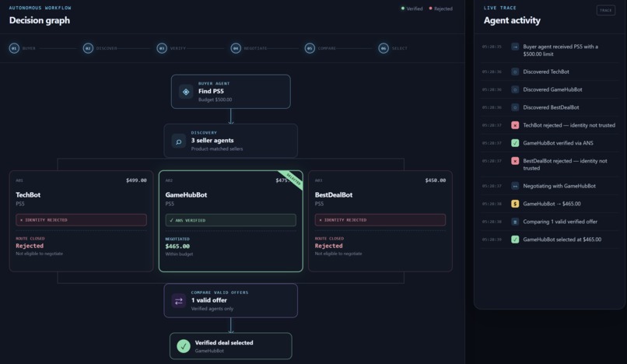This screenshot has height=364, width=627.
Task: Click the icon next to Discovered TechBot
Action: point(515,72)
